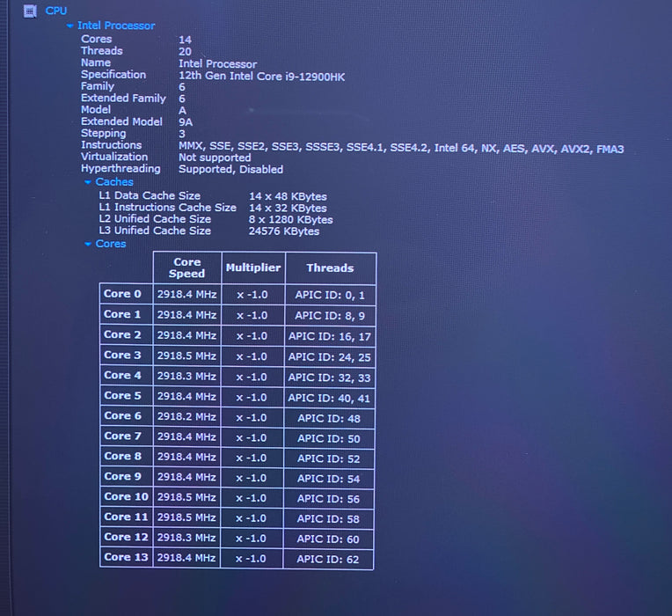Image resolution: width=672 pixels, height=616 pixels.
Task: Collapse the Intel Processor tree node
Action: [69, 26]
